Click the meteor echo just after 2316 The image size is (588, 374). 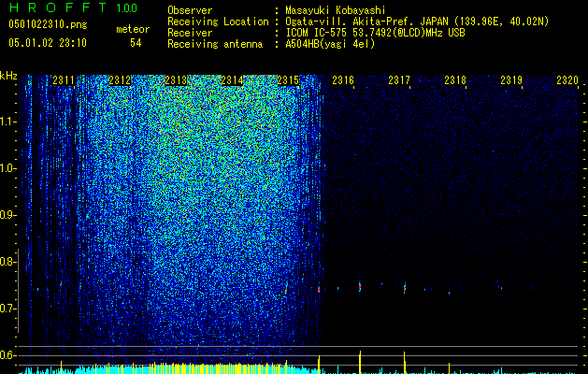tap(360, 287)
